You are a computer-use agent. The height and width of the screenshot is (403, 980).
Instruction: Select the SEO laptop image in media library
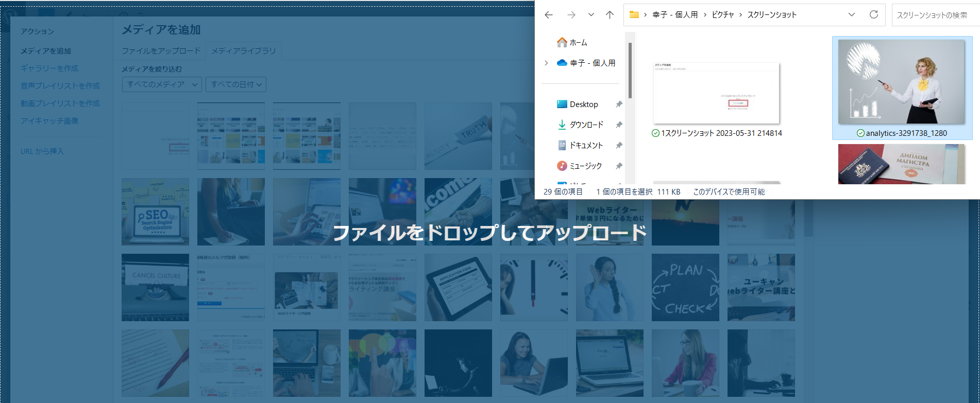[x=155, y=212]
